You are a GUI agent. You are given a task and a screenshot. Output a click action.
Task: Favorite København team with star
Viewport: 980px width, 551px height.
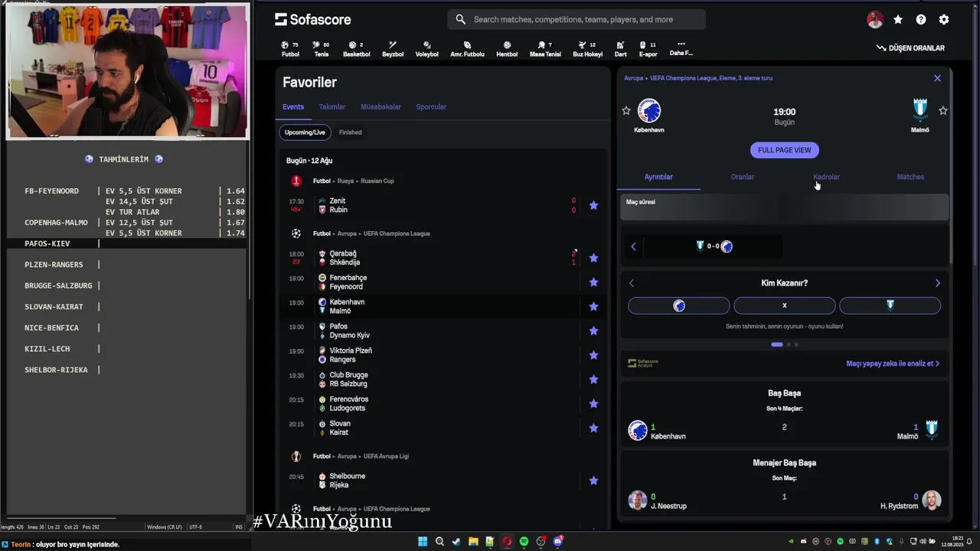click(x=626, y=111)
